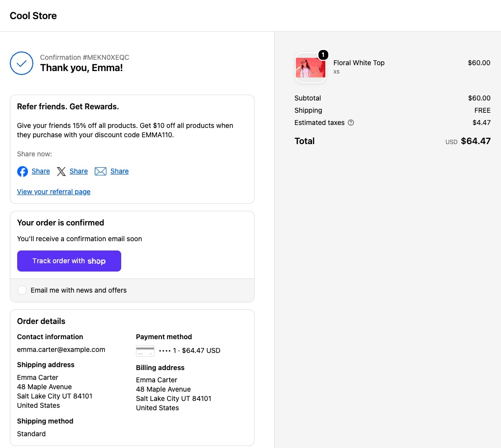Click the Thank you, Emma! heading

click(x=81, y=68)
